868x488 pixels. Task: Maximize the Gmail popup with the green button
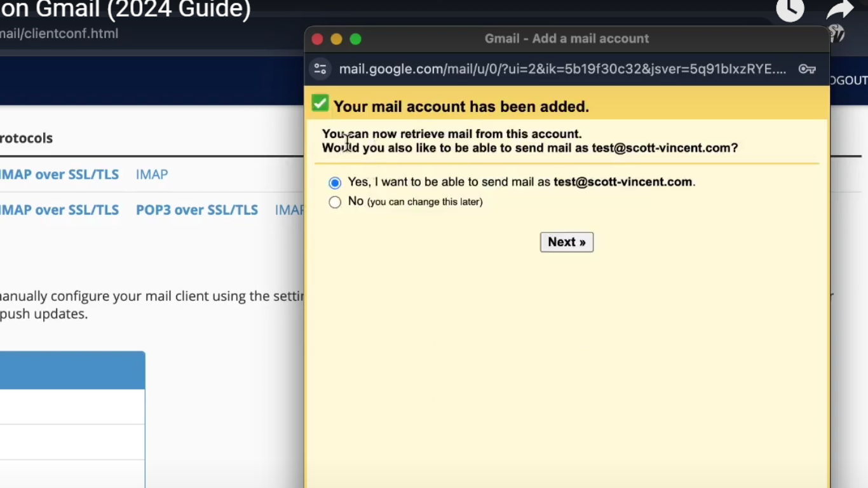click(x=356, y=39)
